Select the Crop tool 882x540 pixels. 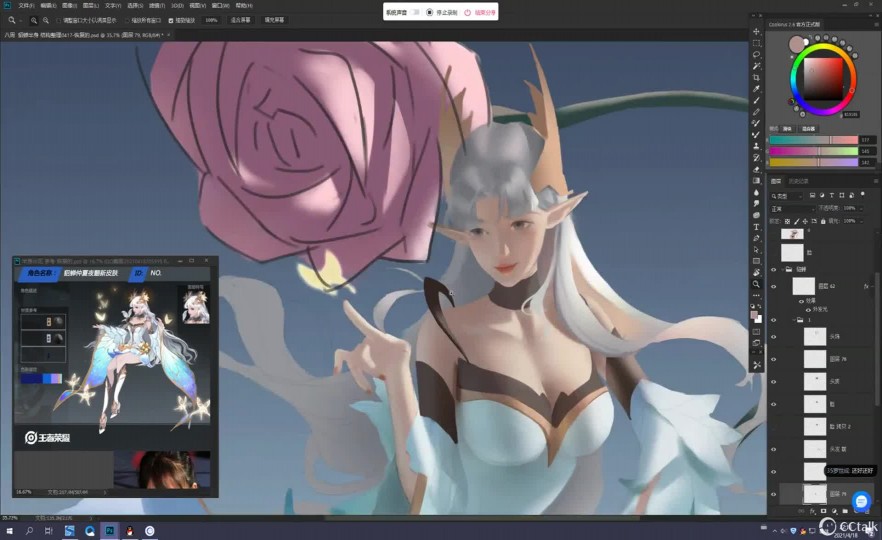(757, 78)
